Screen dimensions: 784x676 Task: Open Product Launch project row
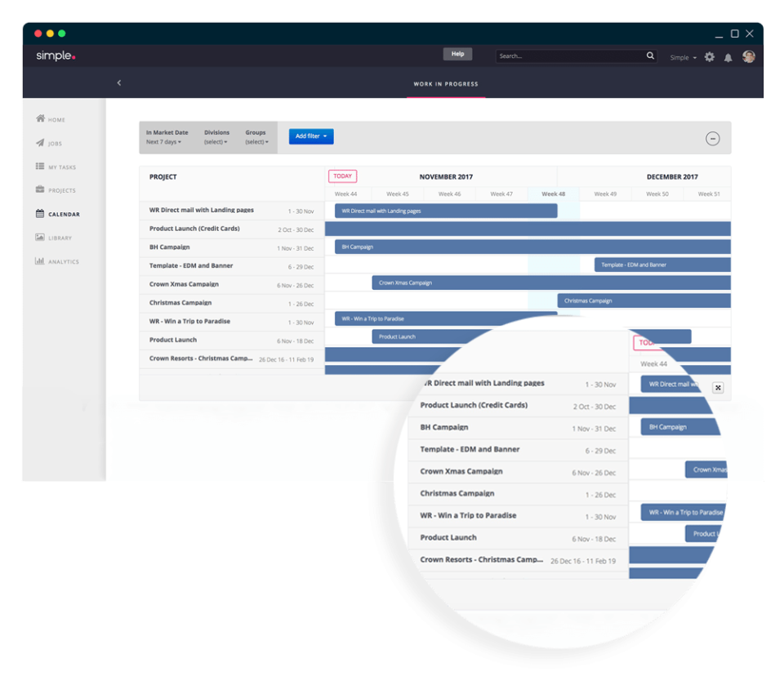231,340
